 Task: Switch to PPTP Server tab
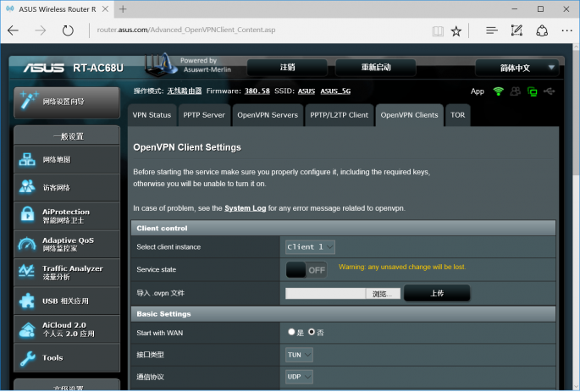coord(204,115)
